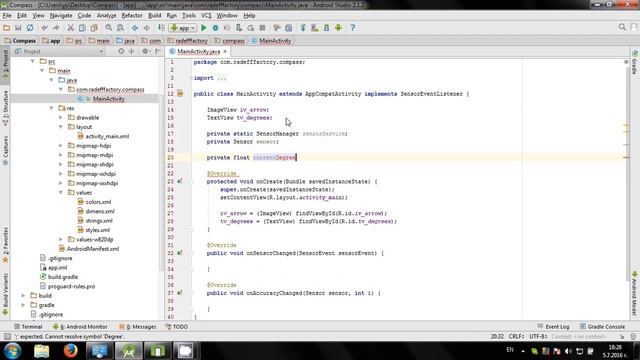Expand the values-w820dp folder
This screenshot has height=360, width=640.
click(x=61, y=240)
